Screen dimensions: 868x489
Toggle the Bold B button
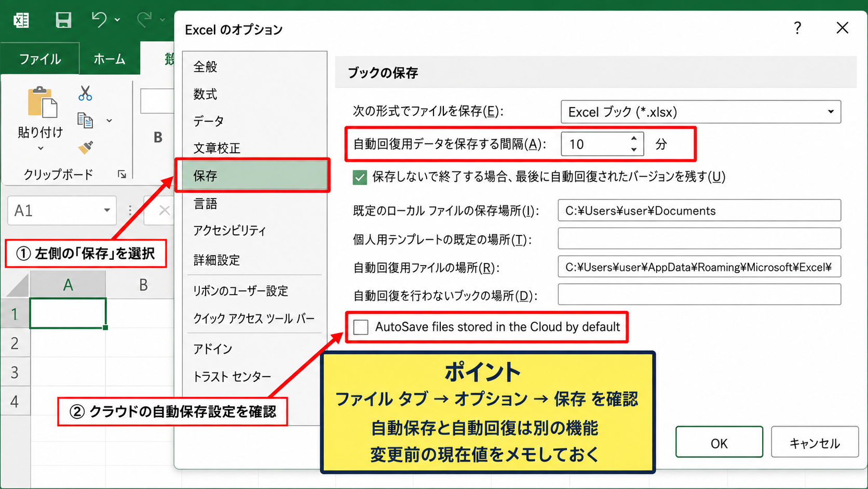click(158, 137)
